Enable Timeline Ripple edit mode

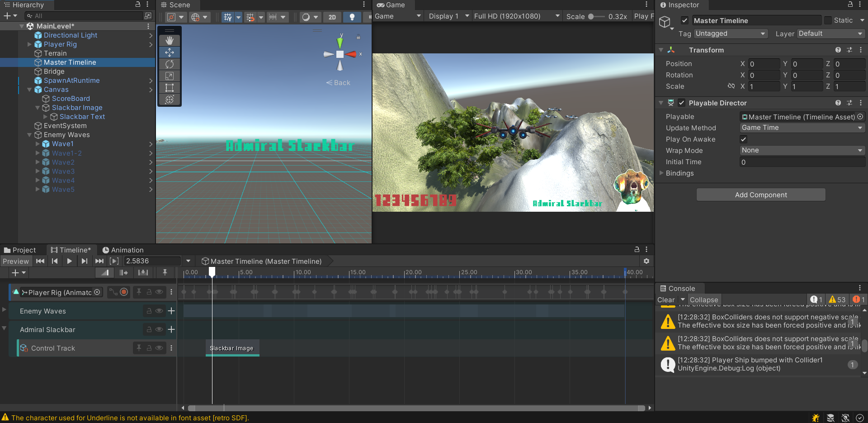coord(124,272)
